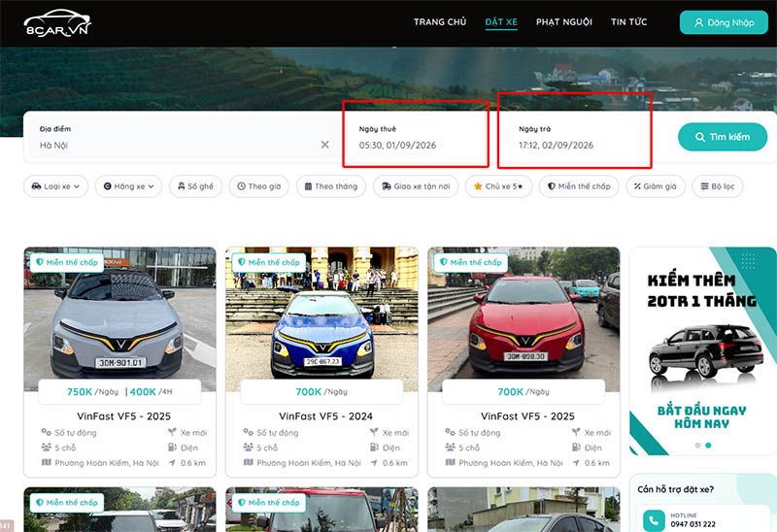Toggle the Theo giờ filter

[259, 186]
